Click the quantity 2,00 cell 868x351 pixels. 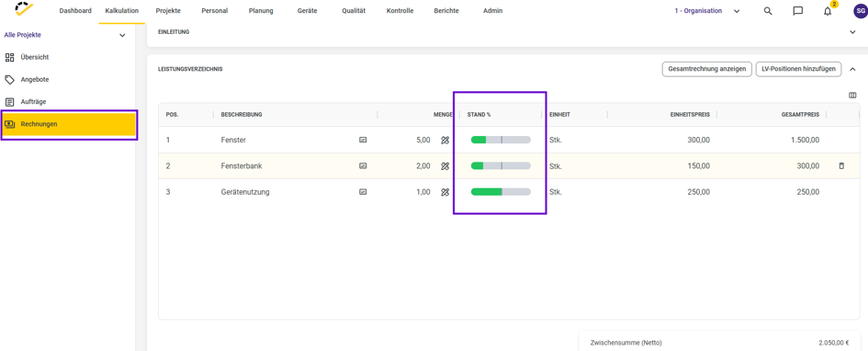pos(423,165)
